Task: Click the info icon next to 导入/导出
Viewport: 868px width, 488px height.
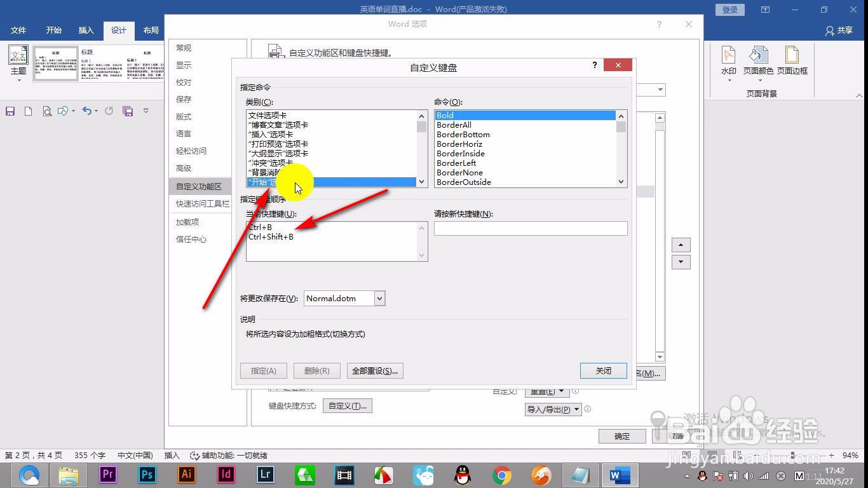Action: [x=587, y=409]
